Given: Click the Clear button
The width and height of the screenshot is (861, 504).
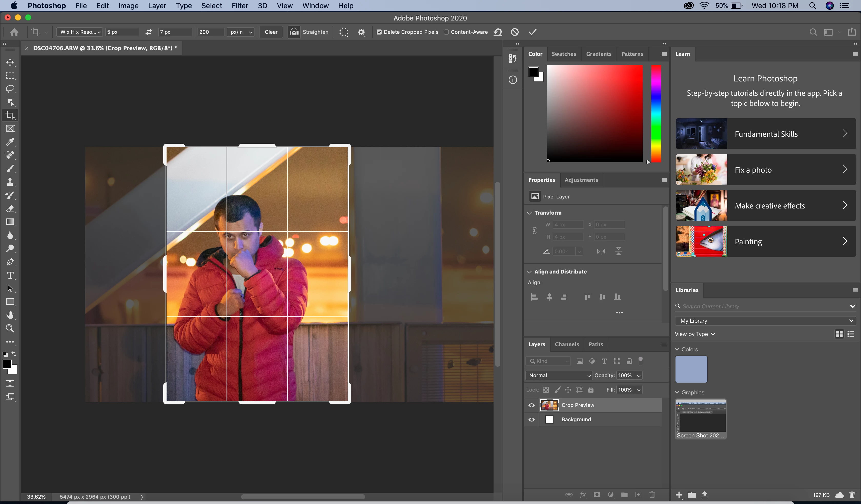Looking at the screenshot, I should [x=271, y=32].
